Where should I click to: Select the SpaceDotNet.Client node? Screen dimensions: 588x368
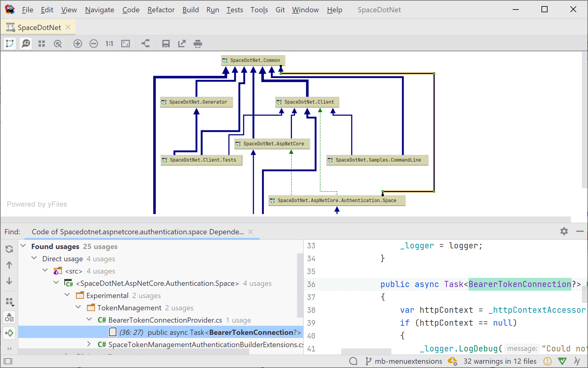(307, 102)
